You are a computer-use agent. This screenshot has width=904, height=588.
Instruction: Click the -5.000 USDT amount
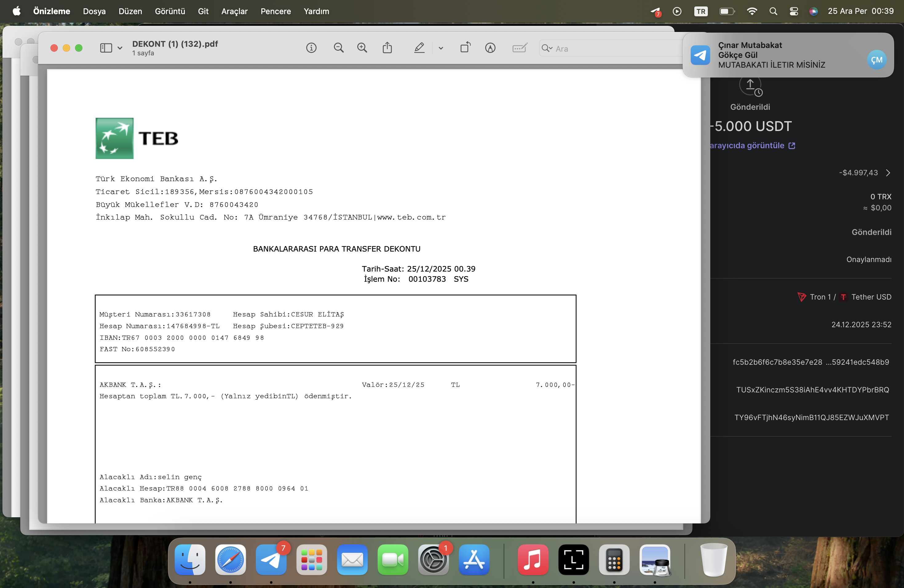(x=751, y=126)
